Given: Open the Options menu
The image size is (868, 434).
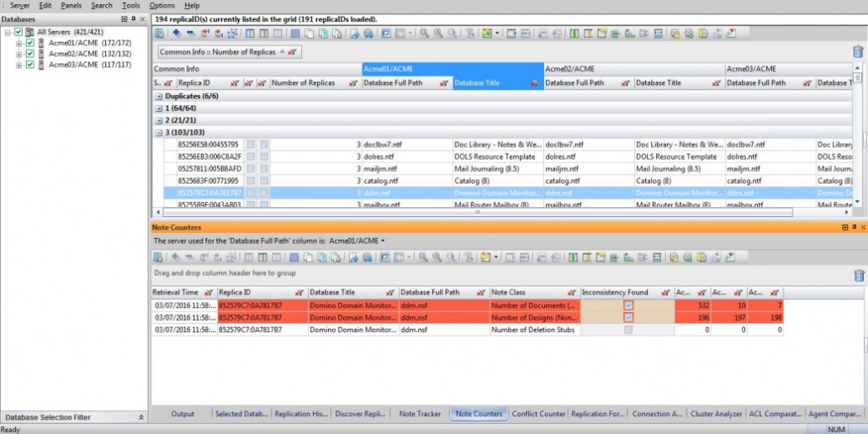Looking at the screenshot, I should click(161, 6).
